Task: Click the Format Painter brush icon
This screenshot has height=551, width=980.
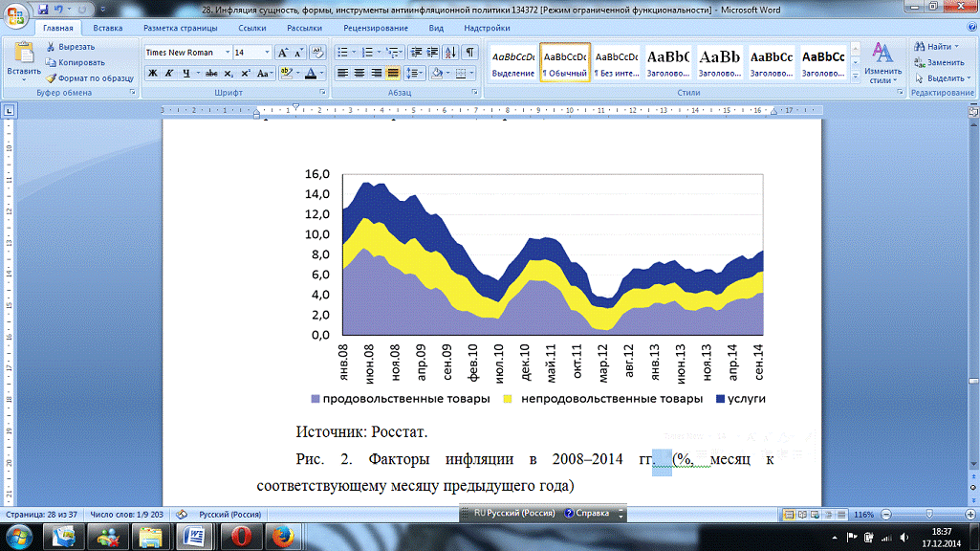Action: (52, 77)
